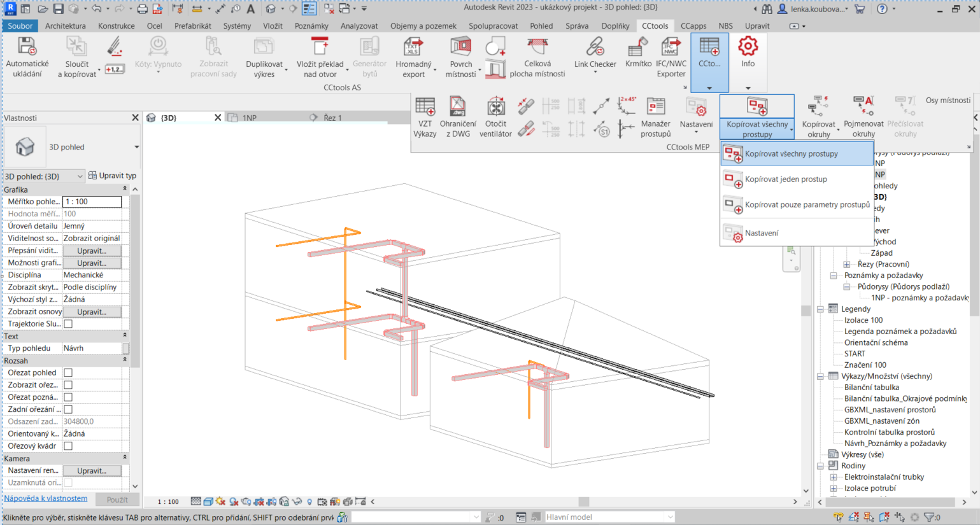This screenshot has height=525, width=980.
Task: Check the Trajektorie Slunce checkbox
Action: tap(68, 324)
